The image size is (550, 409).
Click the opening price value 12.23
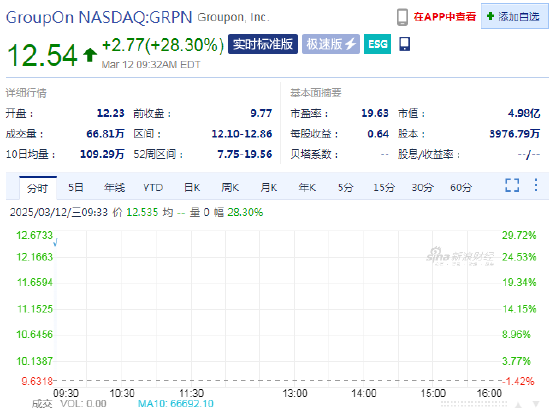pyautogui.click(x=110, y=113)
